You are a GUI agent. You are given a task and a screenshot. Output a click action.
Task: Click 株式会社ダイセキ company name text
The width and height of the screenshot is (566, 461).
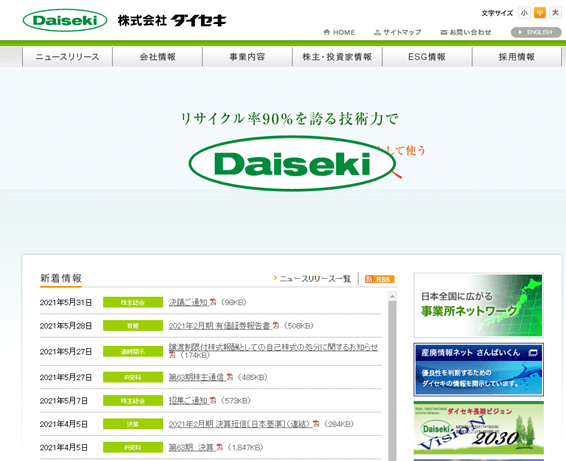[x=172, y=21]
